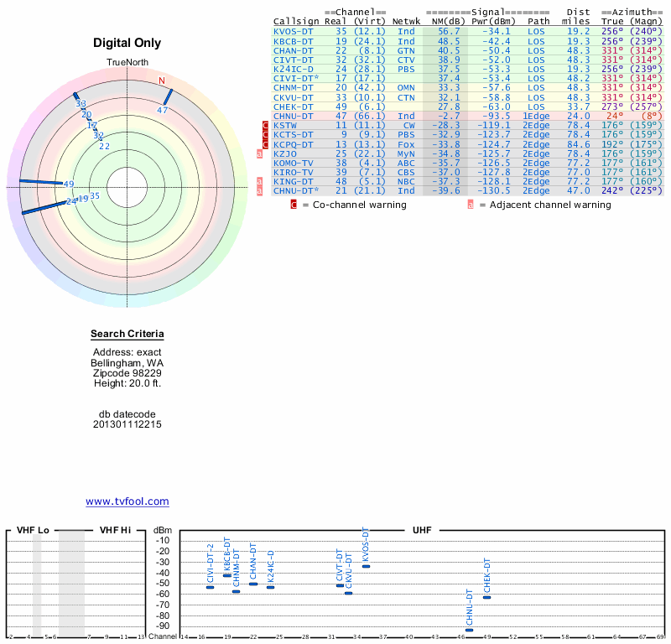Click the adjacent channel icon beside KZJO

(259, 153)
